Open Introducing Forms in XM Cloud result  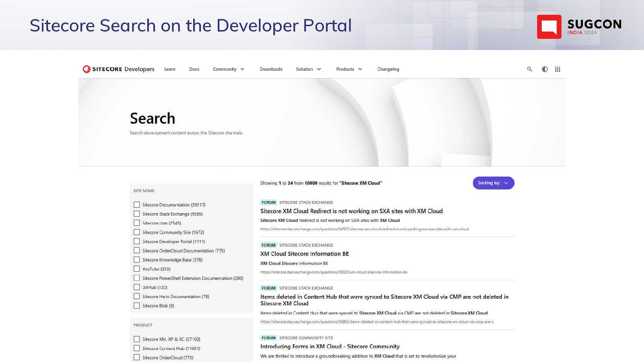coord(330,346)
